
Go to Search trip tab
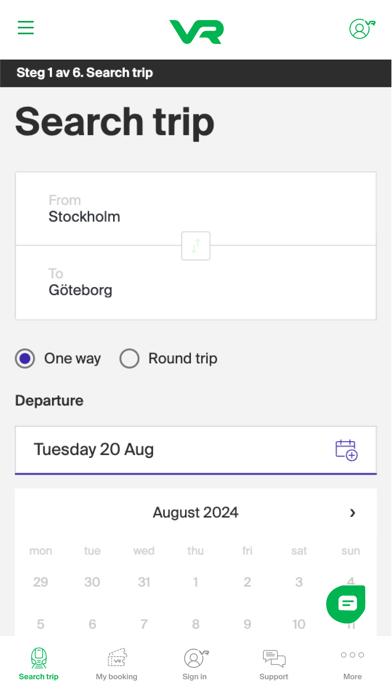click(x=39, y=664)
